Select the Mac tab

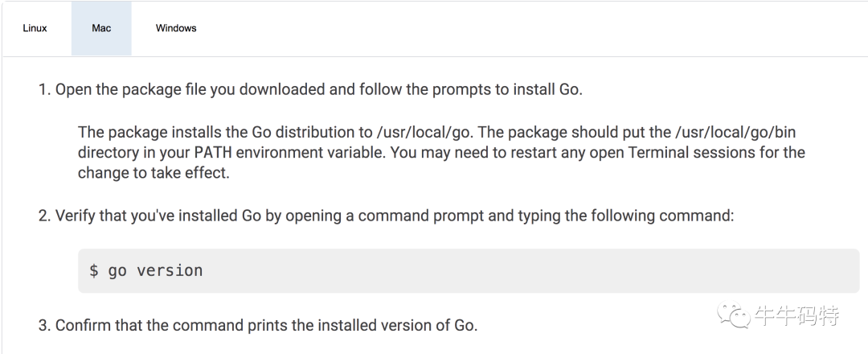101,28
